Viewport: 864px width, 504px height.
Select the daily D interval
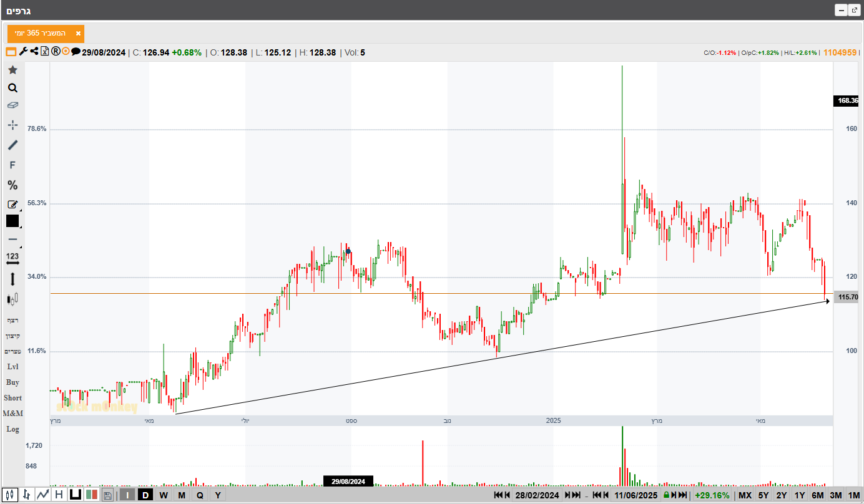click(145, 495)
